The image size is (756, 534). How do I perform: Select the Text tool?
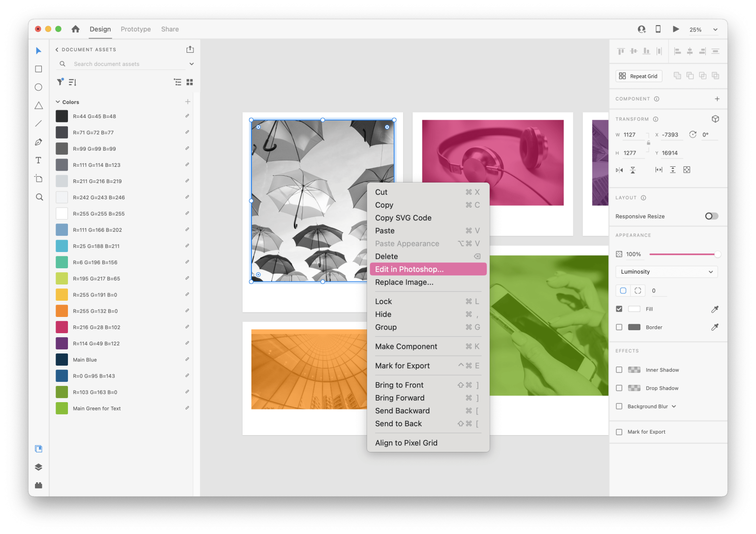coord(38,160)
